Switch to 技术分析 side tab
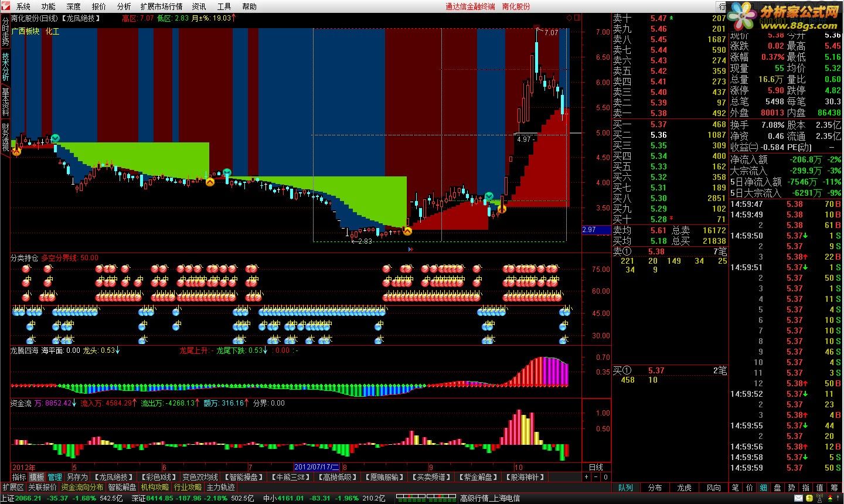The image size is (844, 504). (x=5, y=67)
